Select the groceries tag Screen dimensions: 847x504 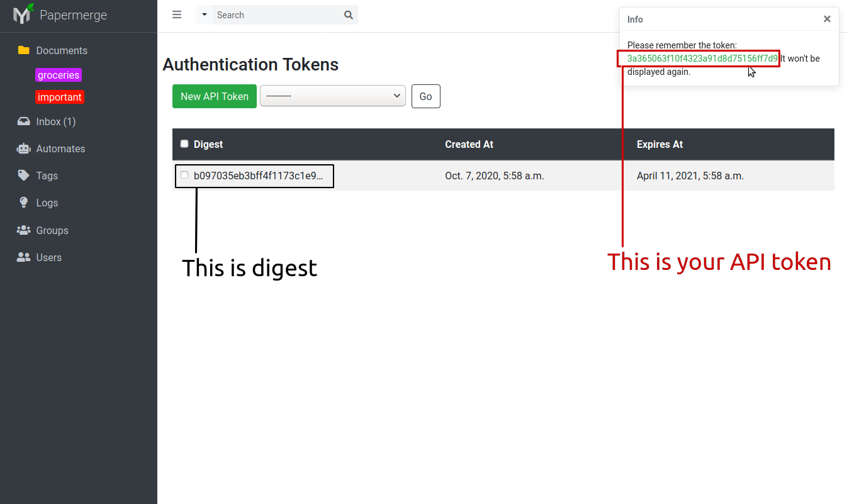pos(59,75)
